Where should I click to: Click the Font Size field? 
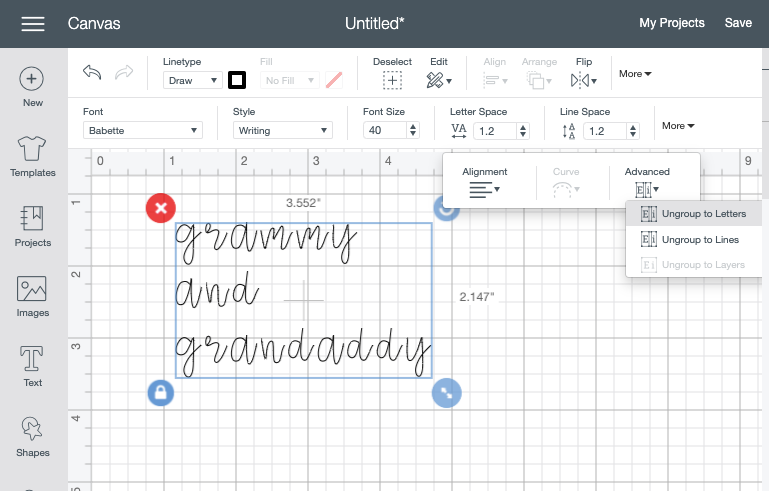(x=385, y=130)
